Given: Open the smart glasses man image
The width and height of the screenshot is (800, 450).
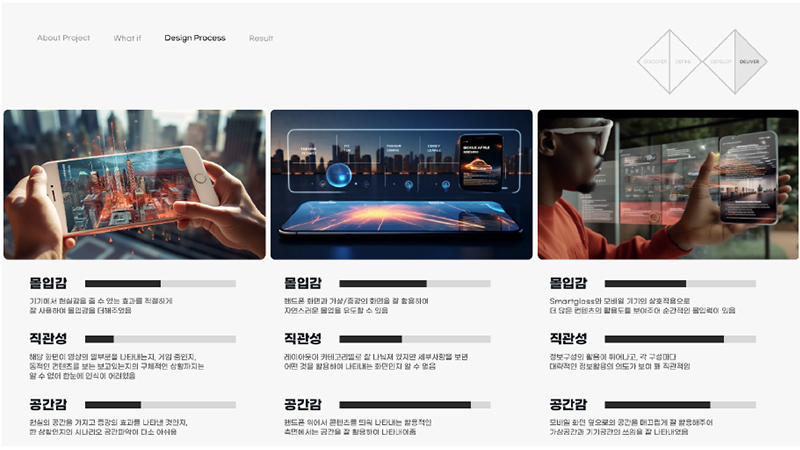Looking at the screenshot, I should click(668, 184).
